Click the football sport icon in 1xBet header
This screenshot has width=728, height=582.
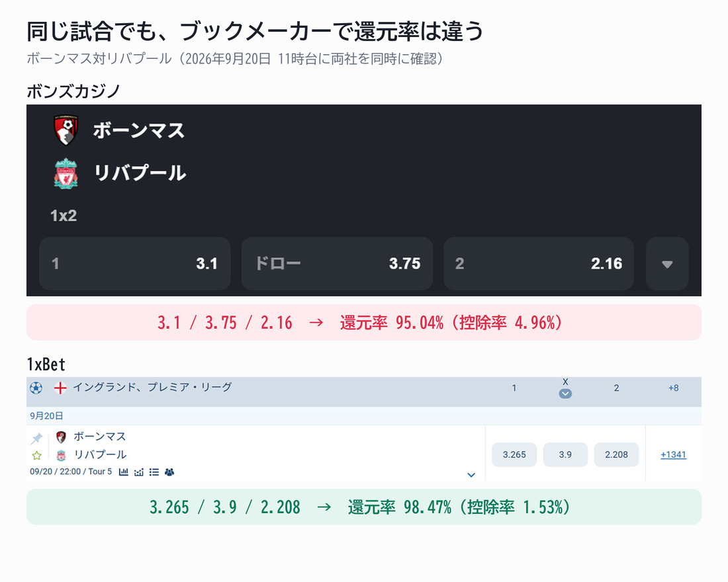[36, 388]
